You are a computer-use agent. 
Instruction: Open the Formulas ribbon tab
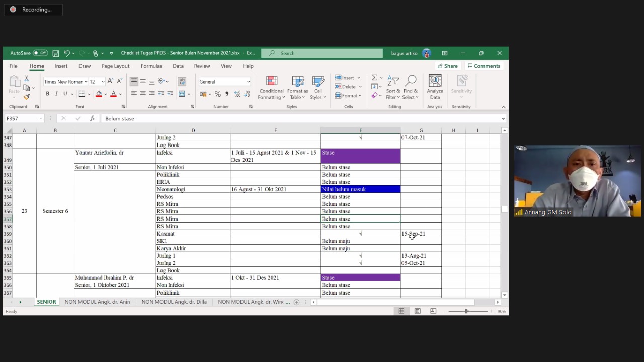click(x=151, y=66)
